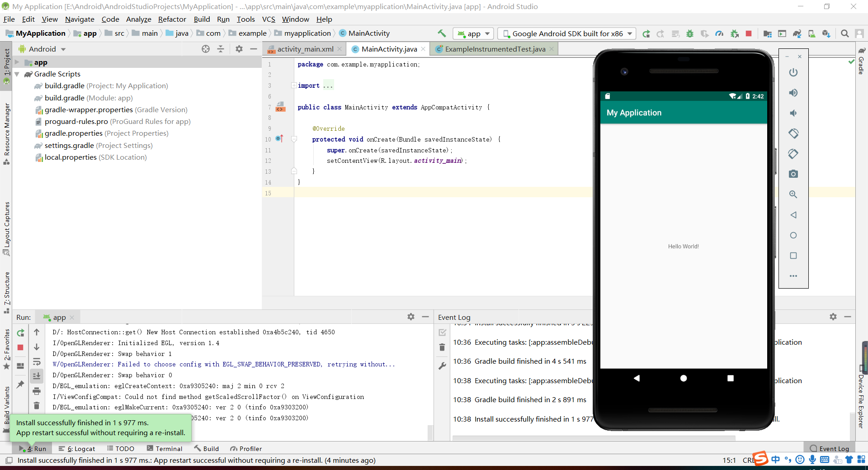The image size is (868, 470).
Task: Toggle soft-wrap in the Run console
Action: coord(37,362)
